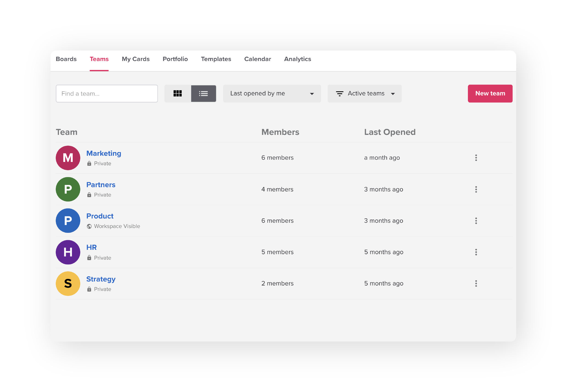Switch to the My Cards tab
The image size is (564, 392).
[136, 59]
